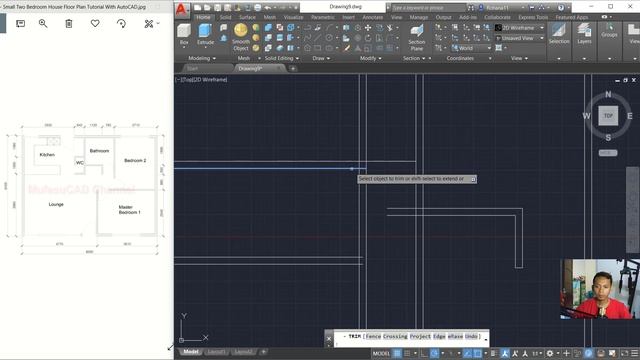640x360 pixels.
Task: Click the N compass direction on ViewCube
Action: point(608,94)
